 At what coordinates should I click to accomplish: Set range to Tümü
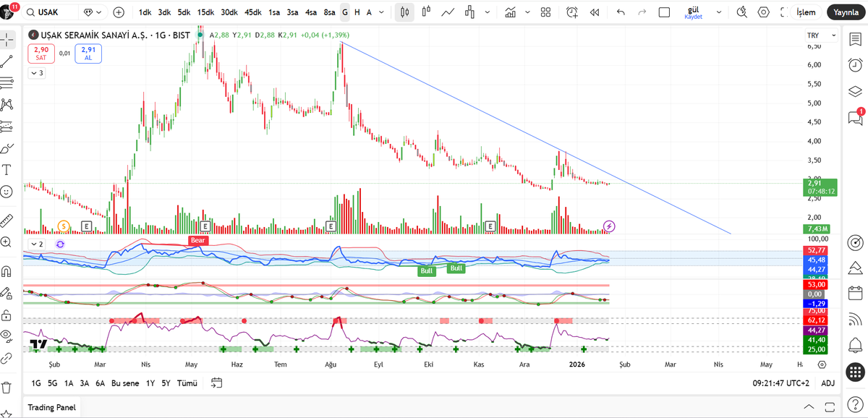187,383
